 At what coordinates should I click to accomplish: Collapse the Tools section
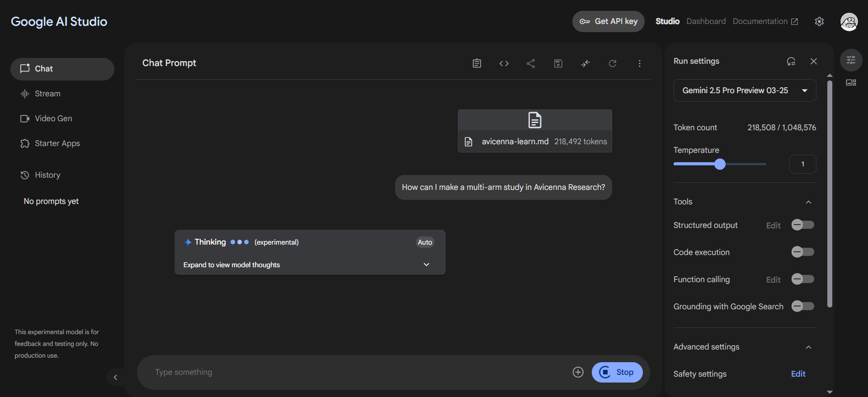click(808, 202)
